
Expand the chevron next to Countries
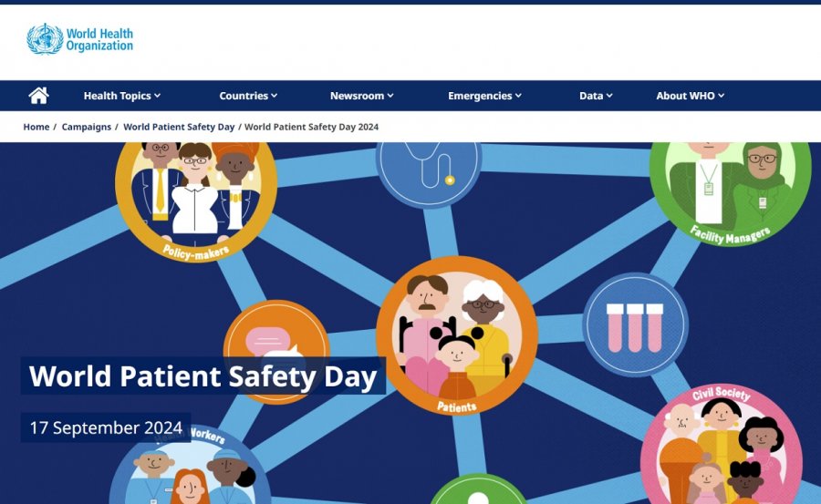point(274,96)
